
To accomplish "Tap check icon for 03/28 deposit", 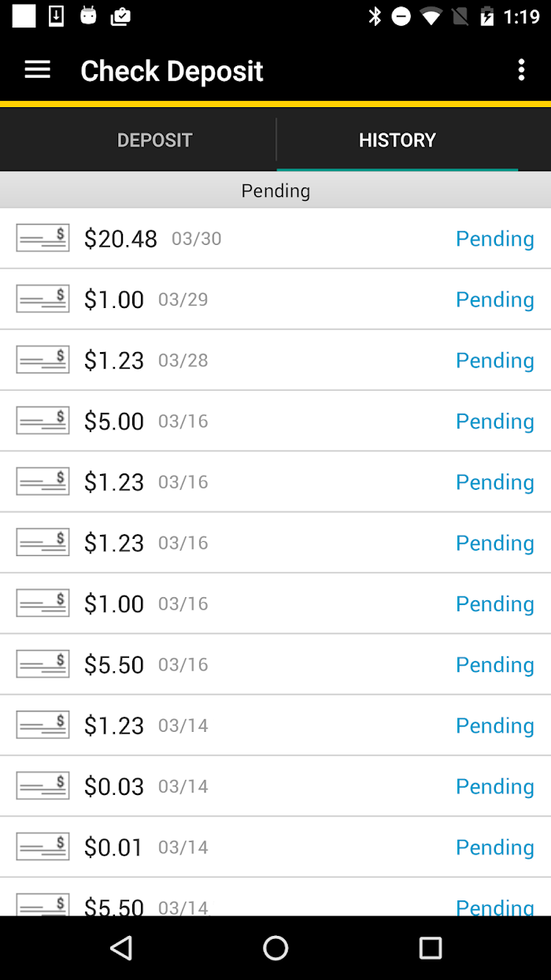I will (43, 359).
